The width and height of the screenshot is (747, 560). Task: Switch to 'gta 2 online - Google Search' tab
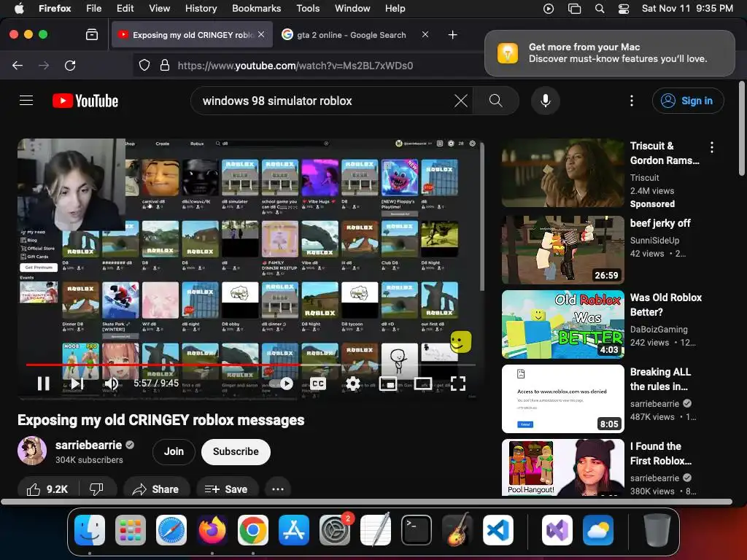click(x=351, y=35)
